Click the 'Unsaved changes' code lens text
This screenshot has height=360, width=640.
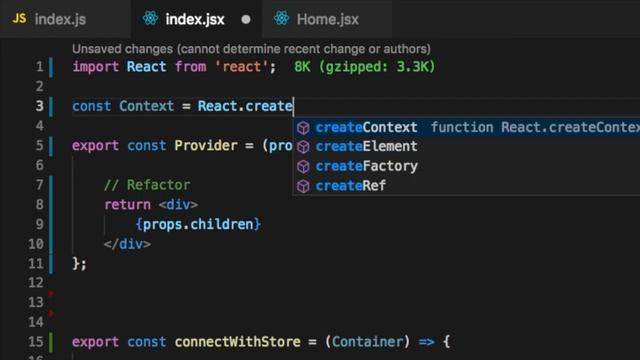(x=251, y=49)
